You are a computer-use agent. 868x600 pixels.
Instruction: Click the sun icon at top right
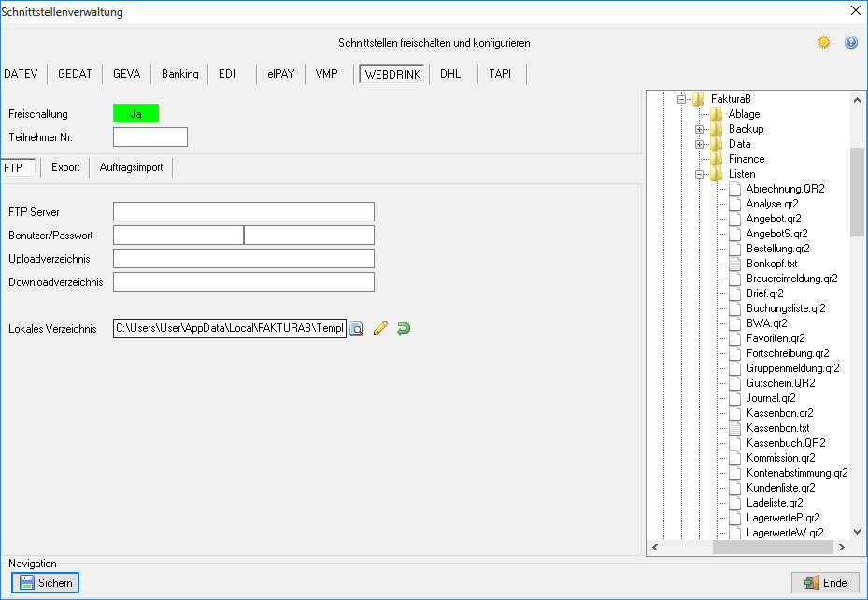point(824,42)
